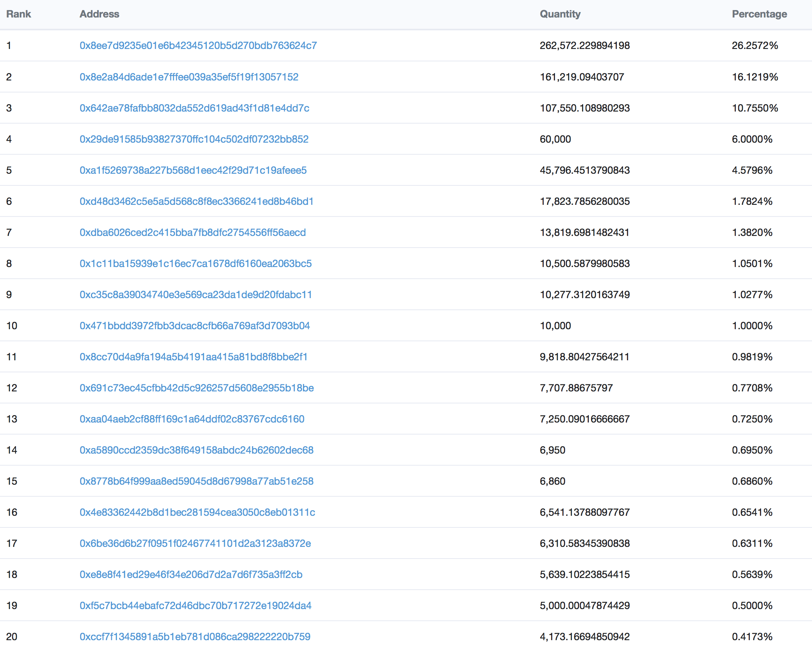
Task: Open address 0xe8e8f41ed29e46f34e206d7d2a7d6f735a3ff2cb
Action: [x=191, y=574]
